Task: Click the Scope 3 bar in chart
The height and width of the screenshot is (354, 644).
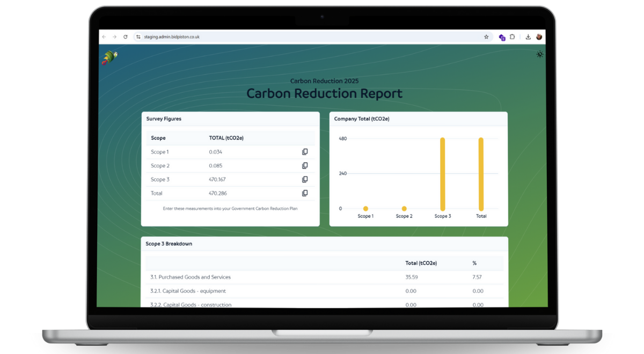Action: point(443,174)
